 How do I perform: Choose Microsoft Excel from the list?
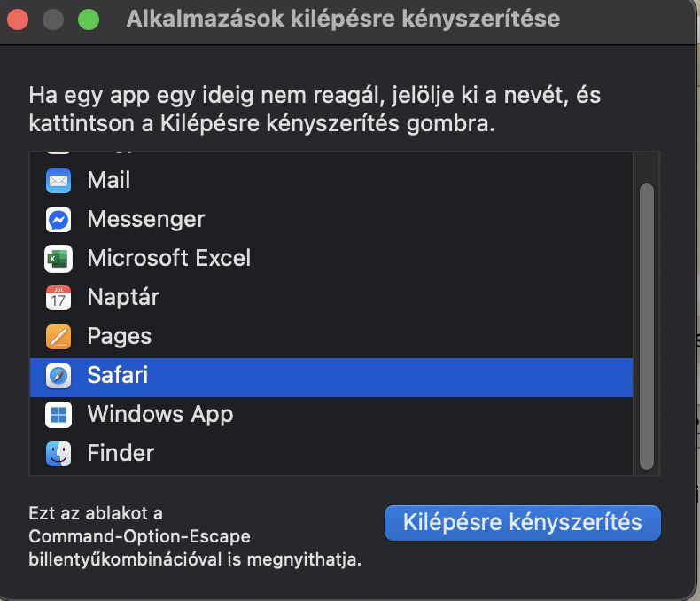pyautogui.click(x=331, y=259)
